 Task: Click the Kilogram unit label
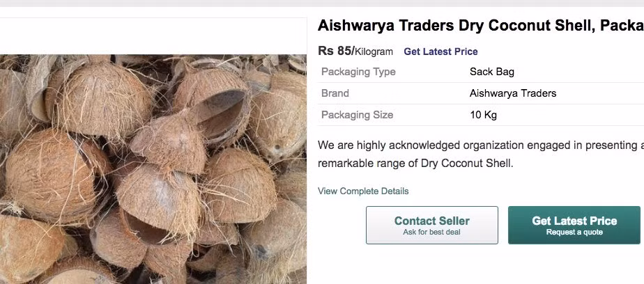coord(374,52)
